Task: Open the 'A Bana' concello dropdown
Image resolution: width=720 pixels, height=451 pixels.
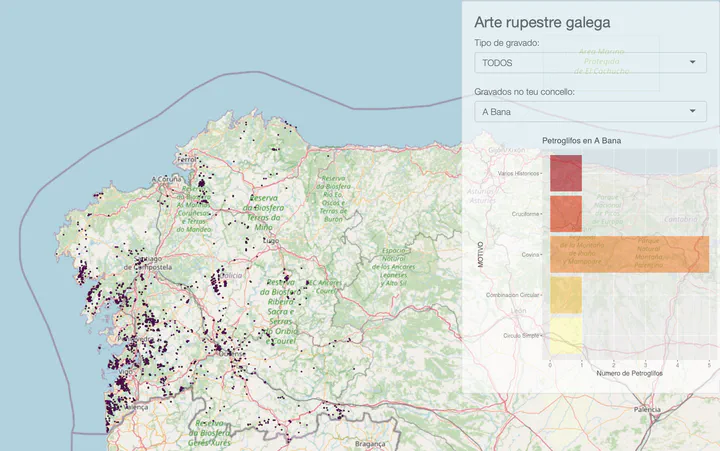Action: tap(590, 112)
